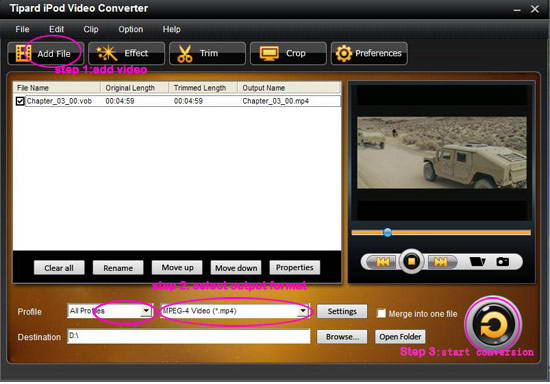Open Preferences with gear icon
Screen dimensions: 550x384
point(369,53)
